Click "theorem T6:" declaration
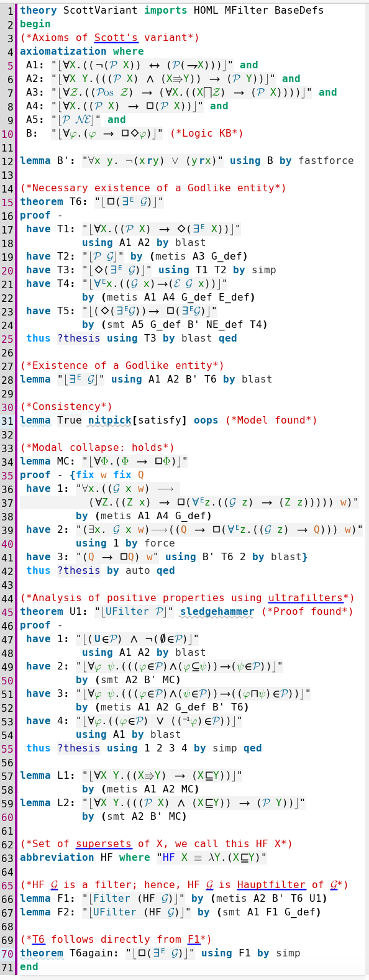 [54, 202]
